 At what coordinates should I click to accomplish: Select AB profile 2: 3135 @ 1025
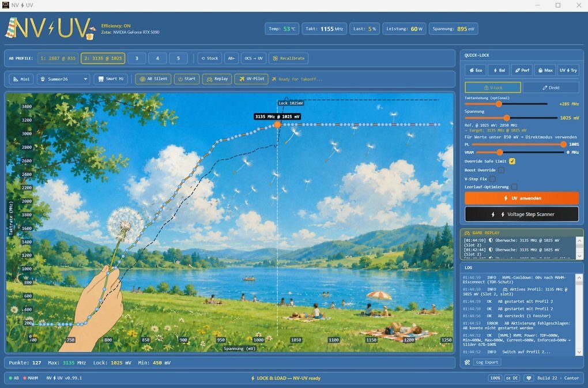click(103, 58)
